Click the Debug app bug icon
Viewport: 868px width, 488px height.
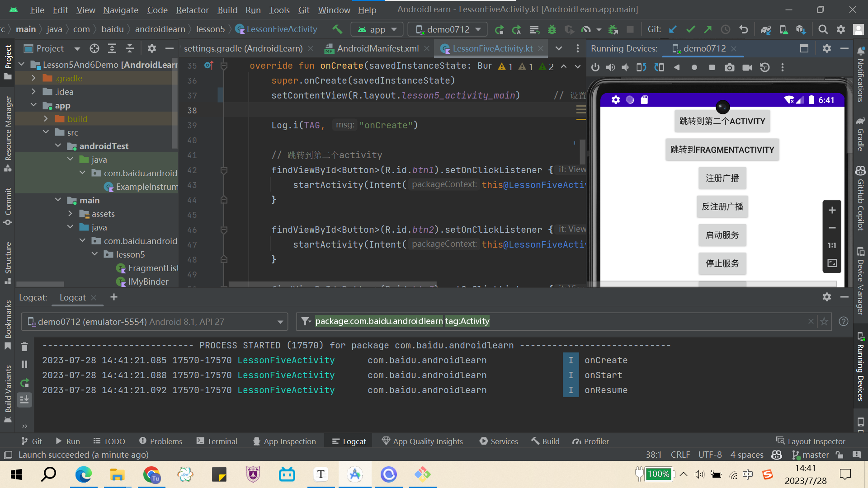(x=552, y=30)
